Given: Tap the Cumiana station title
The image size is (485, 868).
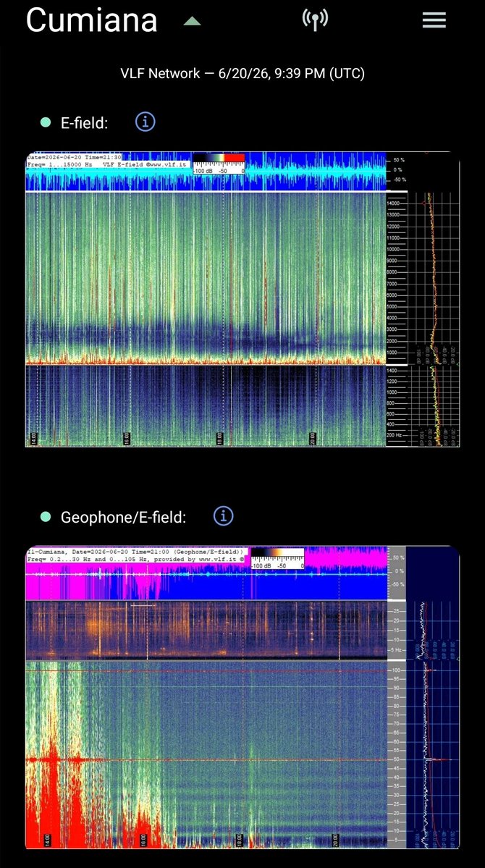Looking at the screenshot, I should tap(92, 20).
